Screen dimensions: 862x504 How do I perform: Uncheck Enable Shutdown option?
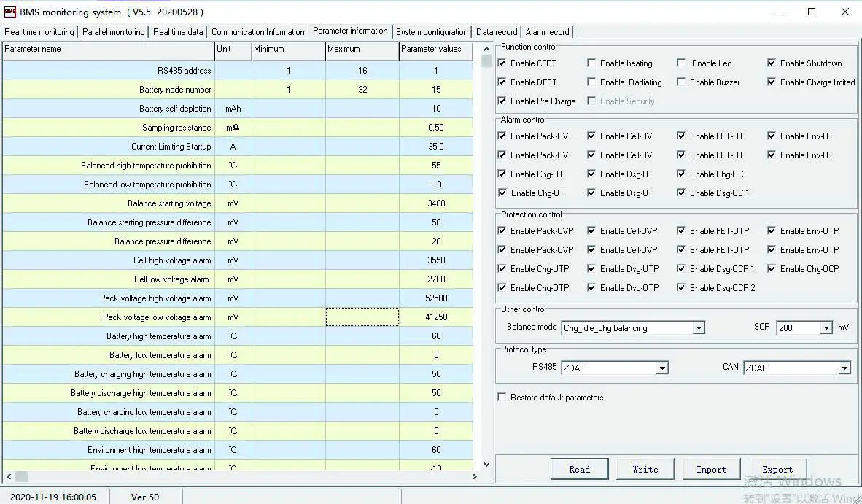[x=771, y=63]
